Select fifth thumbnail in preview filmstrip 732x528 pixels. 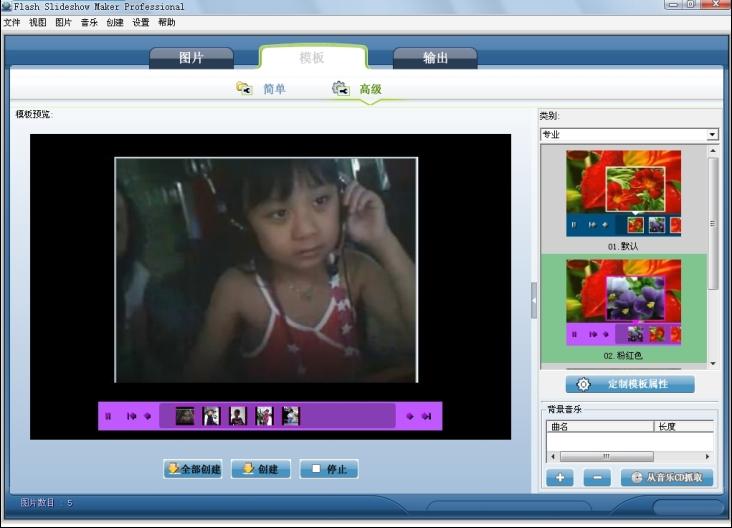coord(291,416)
